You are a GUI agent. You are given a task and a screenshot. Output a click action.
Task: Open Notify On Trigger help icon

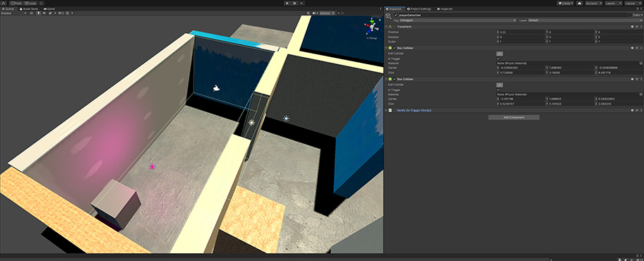632,110
